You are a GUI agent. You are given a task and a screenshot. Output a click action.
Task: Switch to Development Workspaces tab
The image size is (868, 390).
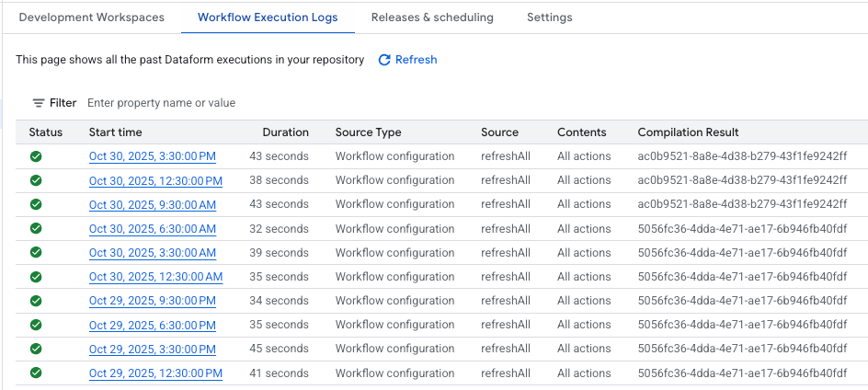(x=91, y=17)
